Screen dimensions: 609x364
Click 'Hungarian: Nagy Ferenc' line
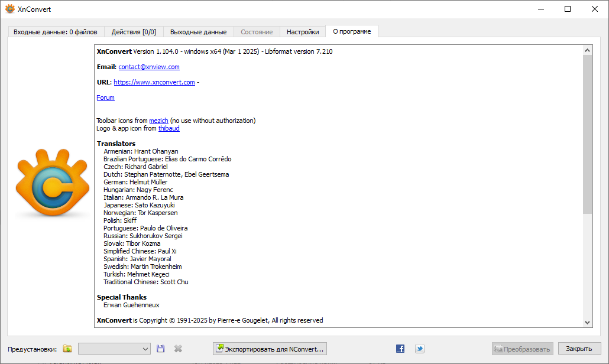[138, 190]
